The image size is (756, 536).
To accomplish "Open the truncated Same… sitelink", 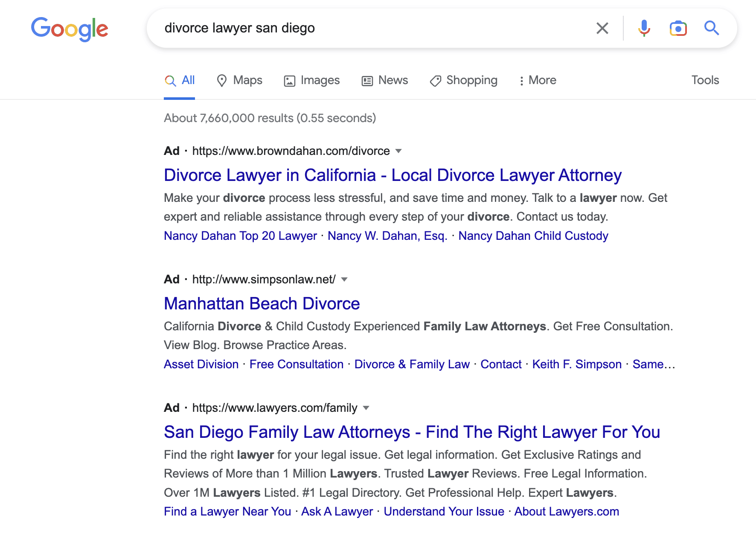I will tap(654, 364).
